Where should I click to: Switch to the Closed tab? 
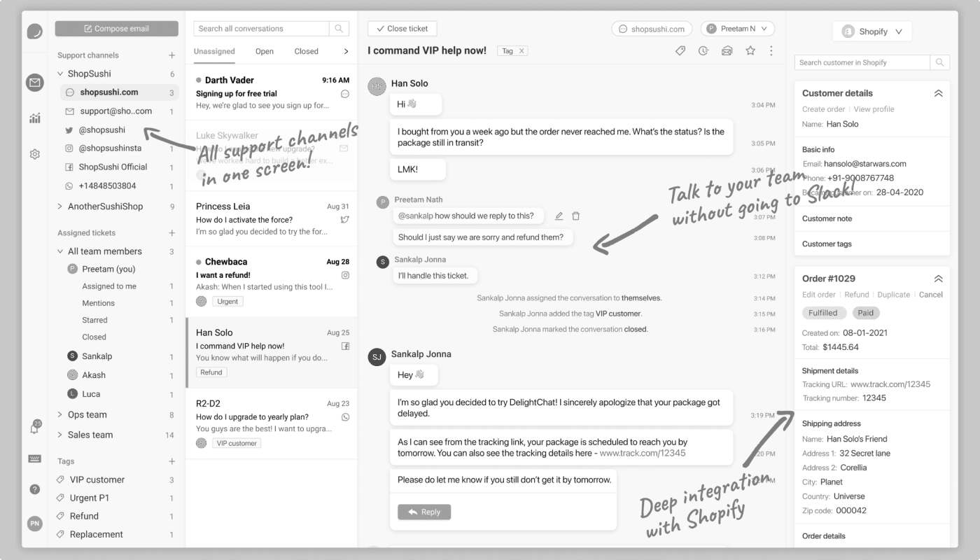tap(306, 51)
